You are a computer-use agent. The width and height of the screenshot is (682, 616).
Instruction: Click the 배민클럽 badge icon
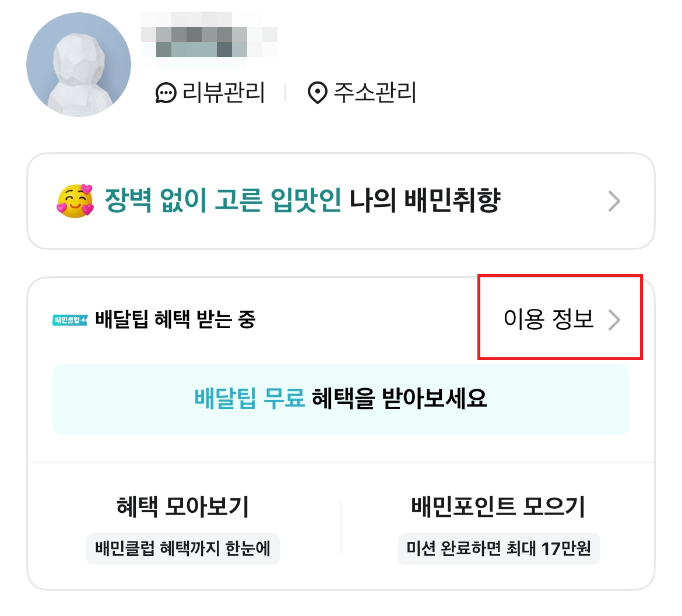70,320
